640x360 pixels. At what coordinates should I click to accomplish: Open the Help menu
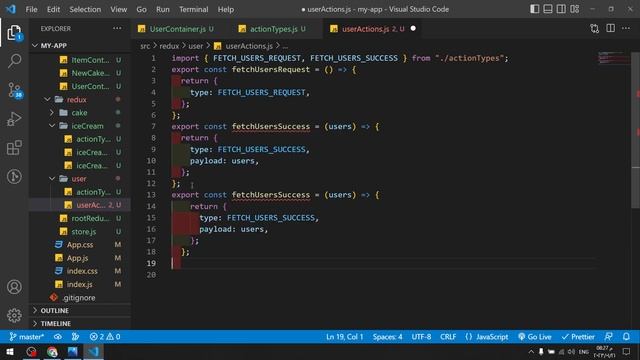click(x=226, y=9)
